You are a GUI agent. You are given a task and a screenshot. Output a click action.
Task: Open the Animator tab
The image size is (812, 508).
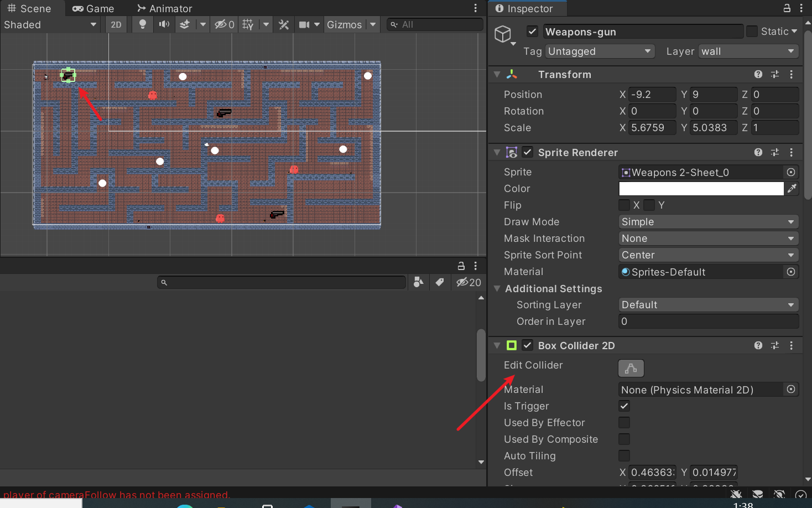click(164, 8)
